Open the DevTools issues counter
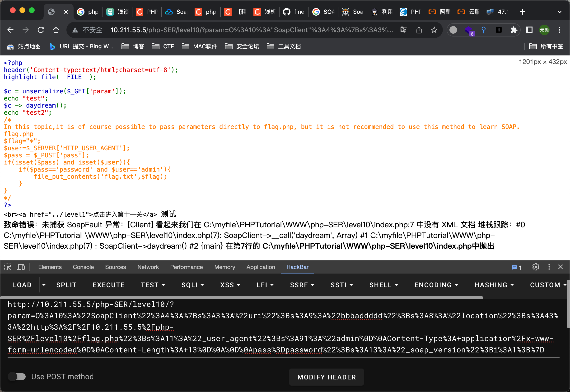 coord(517,267)
